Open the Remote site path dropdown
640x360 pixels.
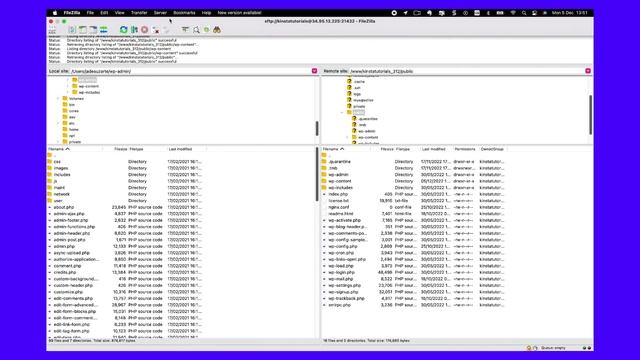click(588, 71)
